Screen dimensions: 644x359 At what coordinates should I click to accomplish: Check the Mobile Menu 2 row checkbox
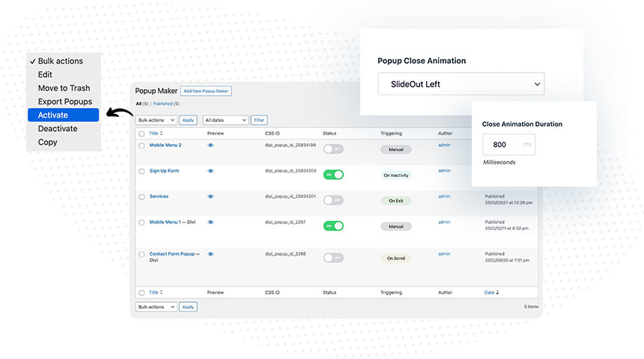[x=142, y=145]
